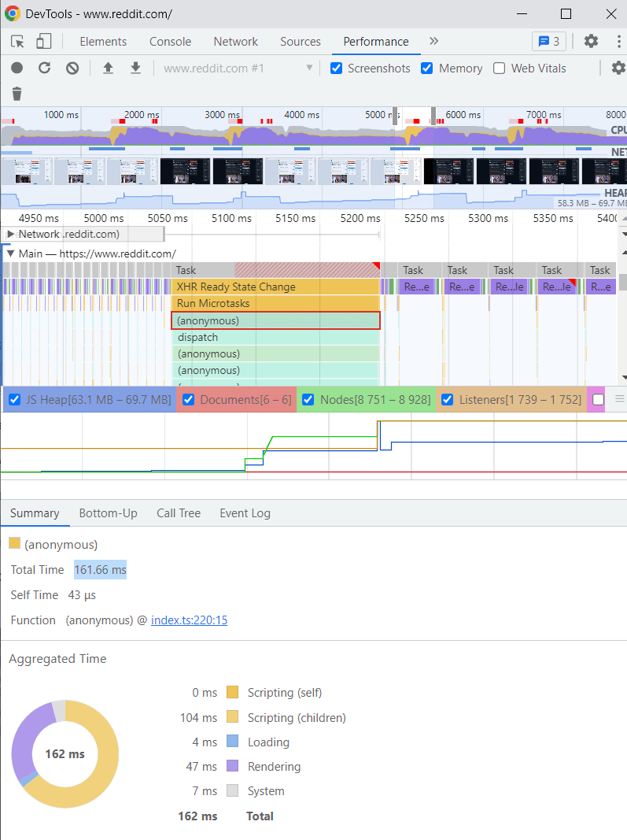Click the Loading blue legend swatch
This screenshot has height=840, width=627.
coord(232,742)
